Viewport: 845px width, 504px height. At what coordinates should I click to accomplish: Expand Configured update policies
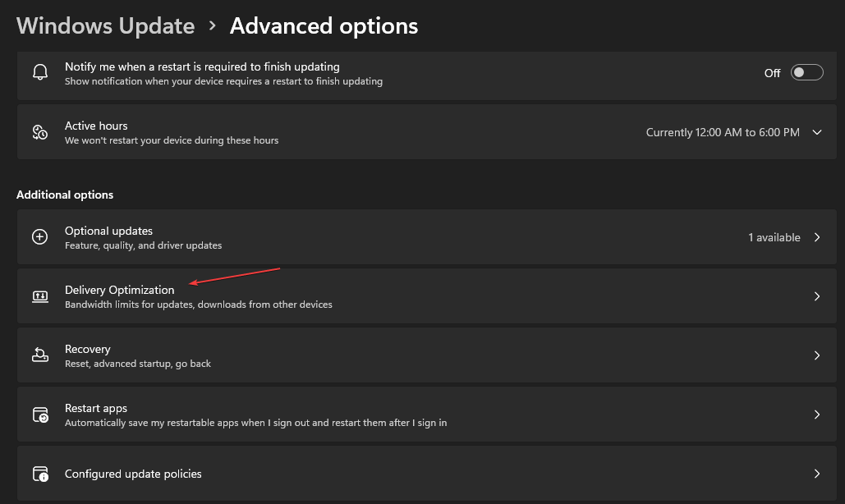817,474
